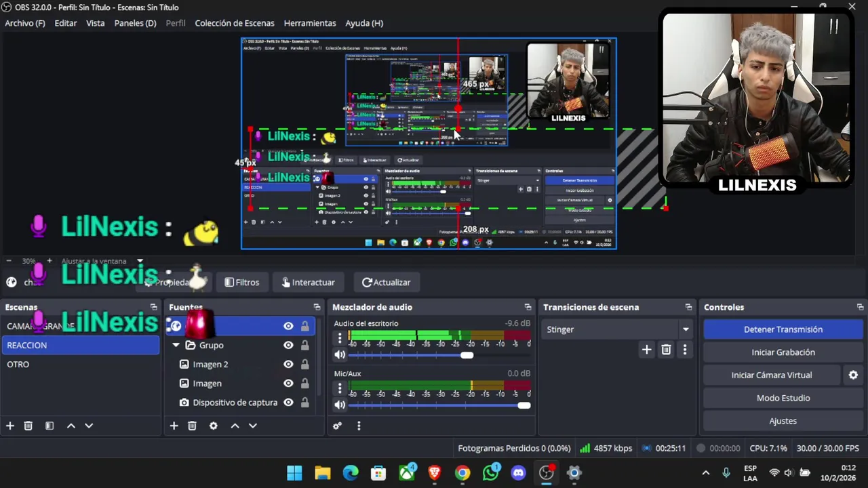The height and width of the screenshot is (488, 868).
Task: Open audio mixer menu dots at bottom
Action: (359, 426)
